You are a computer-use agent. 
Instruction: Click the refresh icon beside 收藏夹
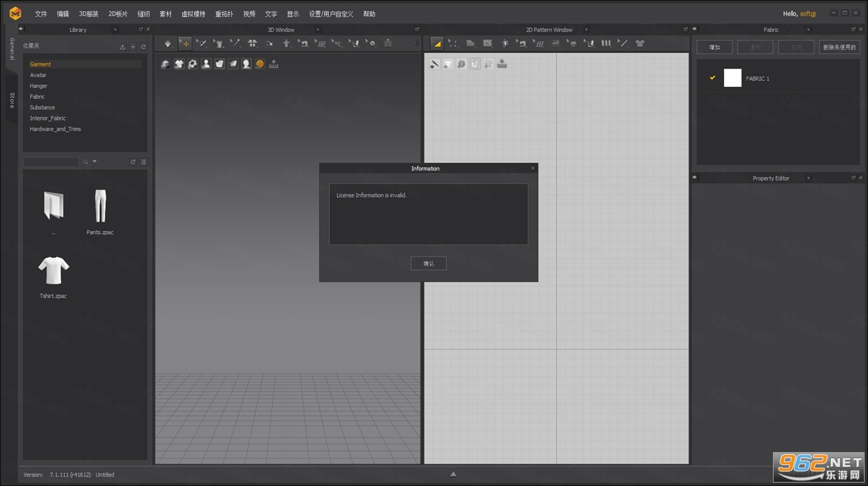(x=143, y=47)
